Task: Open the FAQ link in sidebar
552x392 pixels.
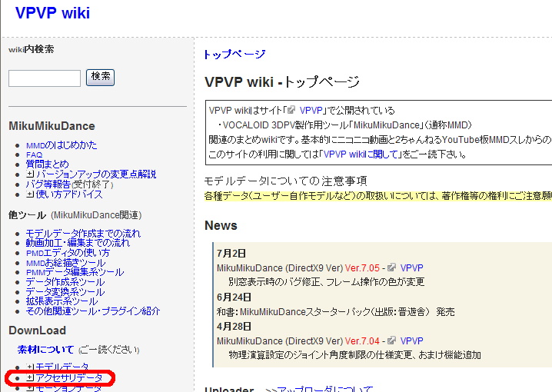Action: click(x=34, y=154)
